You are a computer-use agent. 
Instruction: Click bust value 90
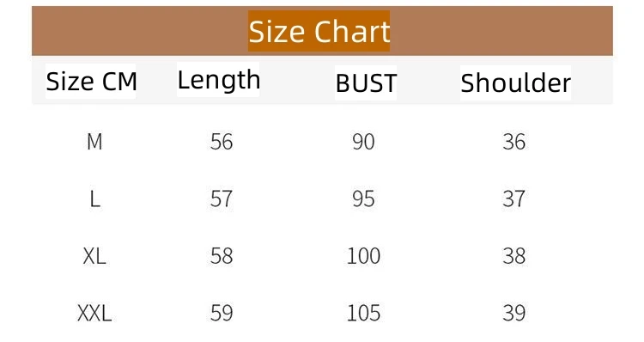point(363,142)
